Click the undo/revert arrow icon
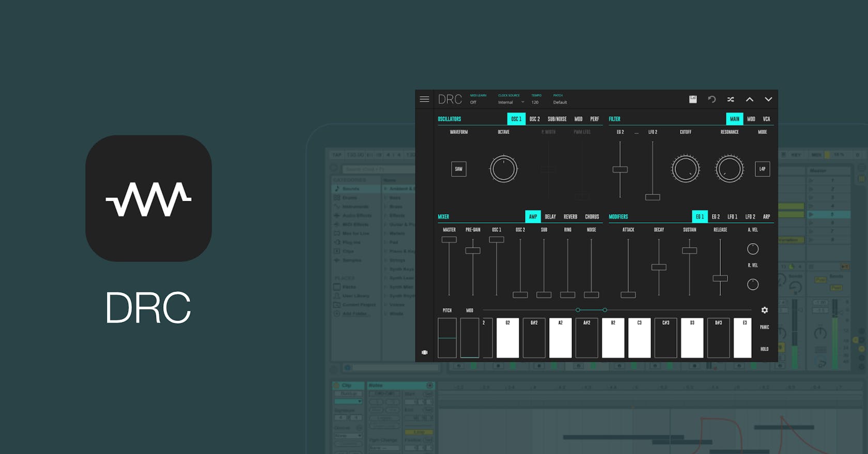This screenshot has height=454, width=868. tap(711, 99)
